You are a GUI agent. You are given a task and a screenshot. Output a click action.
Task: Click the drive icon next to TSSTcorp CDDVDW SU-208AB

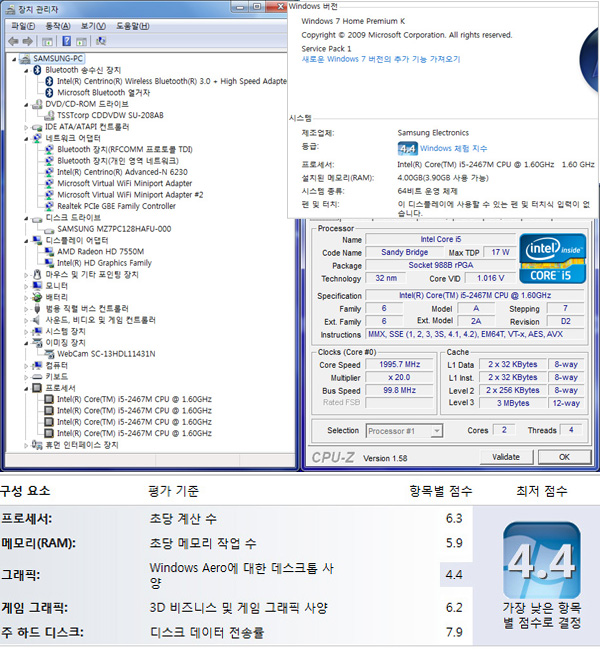pyautogui.click(x=49, y=115)
